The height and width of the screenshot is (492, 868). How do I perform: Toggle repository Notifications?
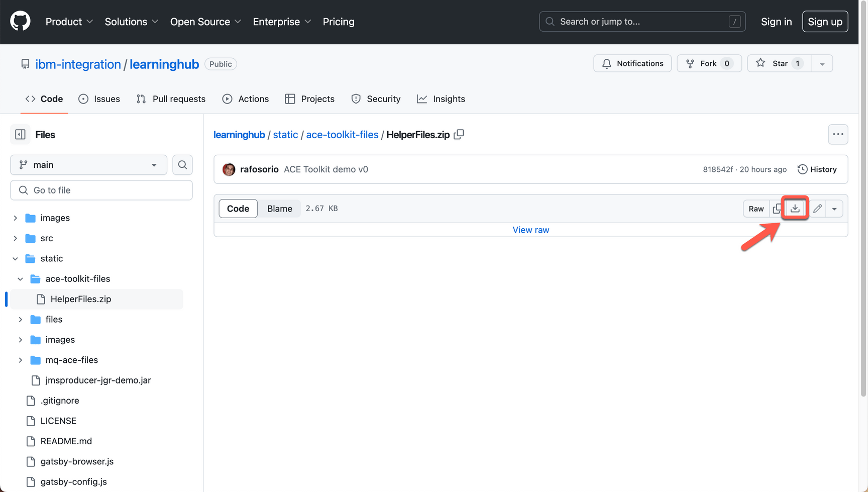pyautogui.click(x=632, y=63)
